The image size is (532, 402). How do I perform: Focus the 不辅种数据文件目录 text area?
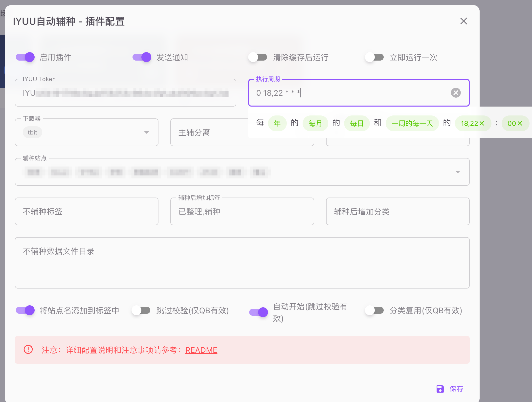[242, 263]
